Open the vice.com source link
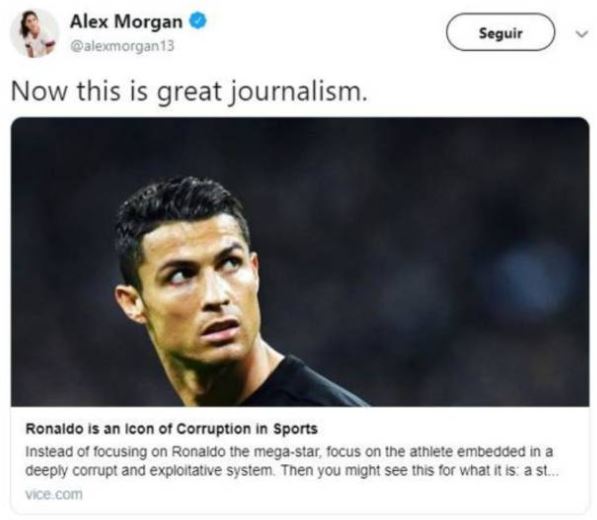 tap(54, 494)
